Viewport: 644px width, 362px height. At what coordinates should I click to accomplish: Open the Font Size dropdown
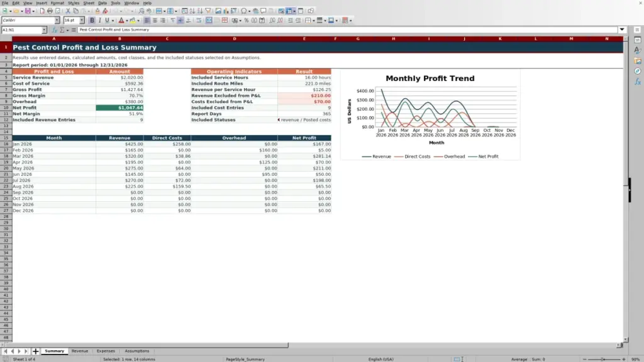point(82,21)
